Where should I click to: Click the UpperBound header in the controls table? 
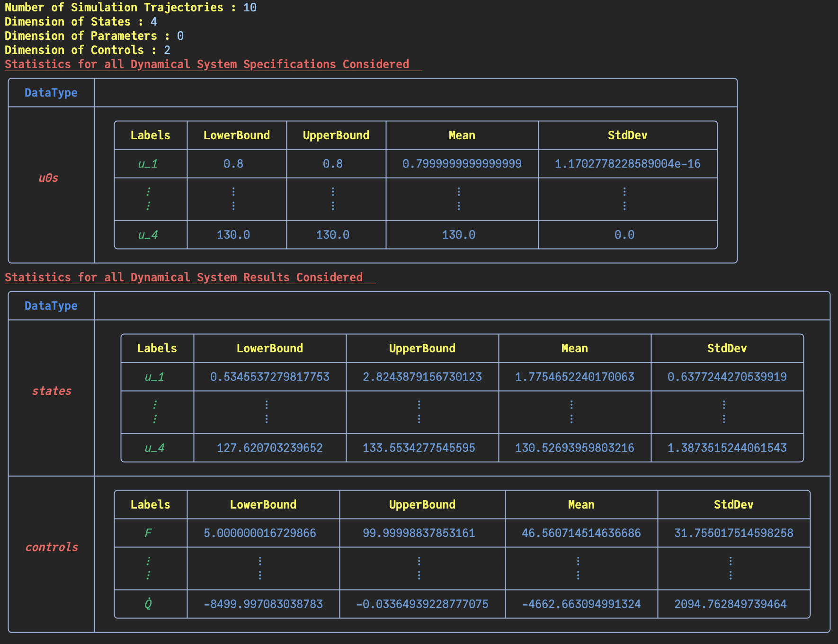[422, 505]
